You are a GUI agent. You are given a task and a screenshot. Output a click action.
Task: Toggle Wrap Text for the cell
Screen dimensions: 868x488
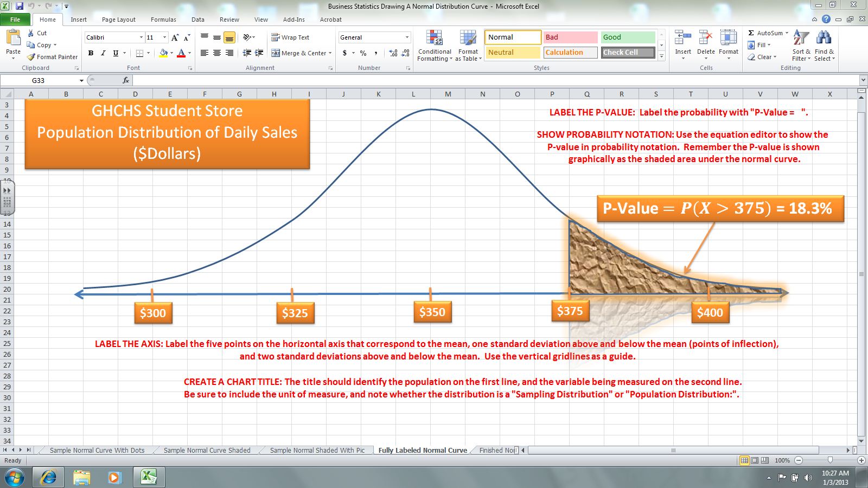pyautogui.click(x=290, y=37)
